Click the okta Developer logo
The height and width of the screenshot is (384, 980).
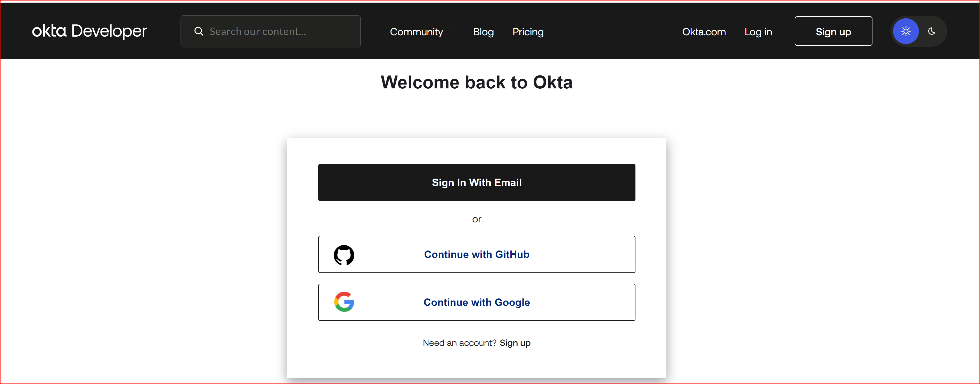click(x=89, y=31)
